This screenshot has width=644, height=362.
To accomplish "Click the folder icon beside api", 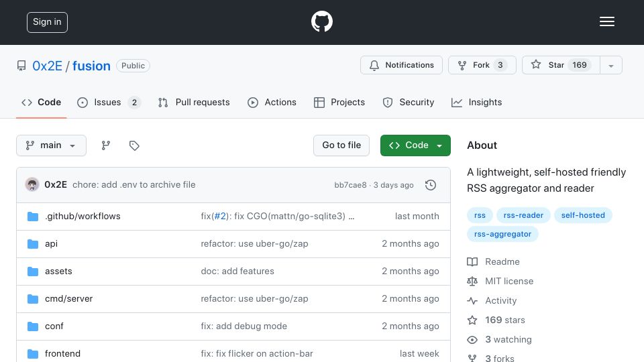I will [x=33, y=244].
